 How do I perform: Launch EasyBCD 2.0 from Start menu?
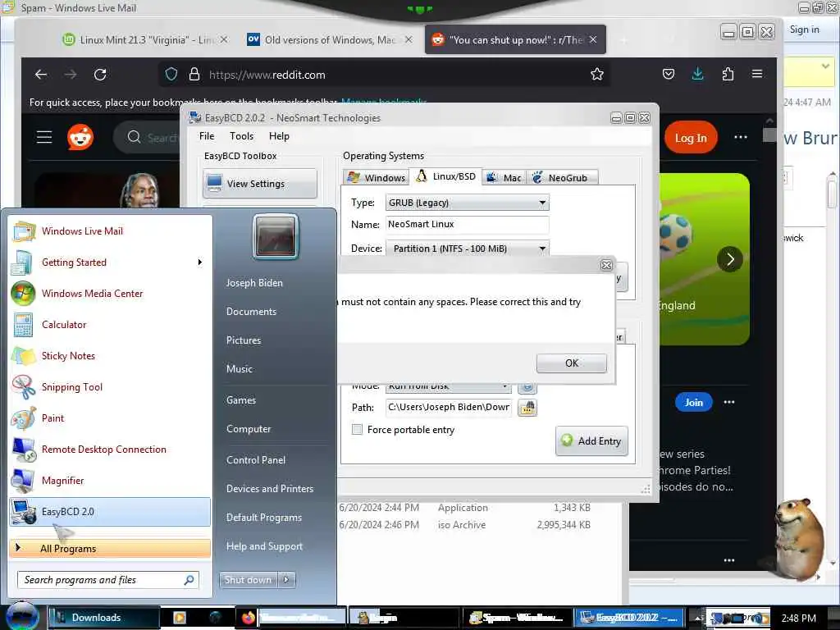click(110, 512)
